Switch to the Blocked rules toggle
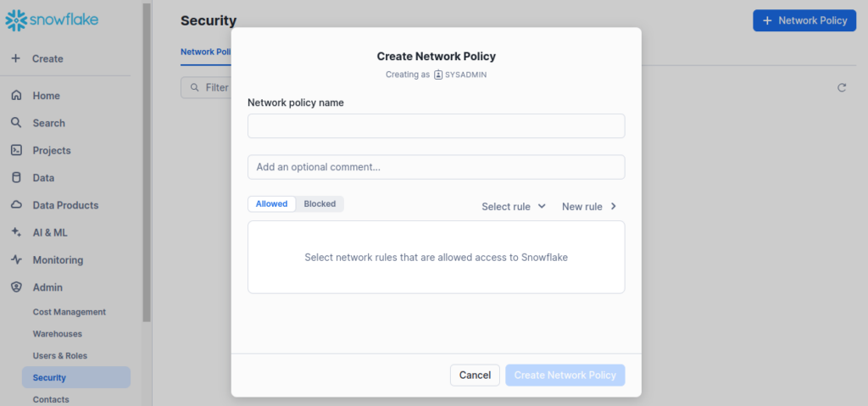 point(320,204)
